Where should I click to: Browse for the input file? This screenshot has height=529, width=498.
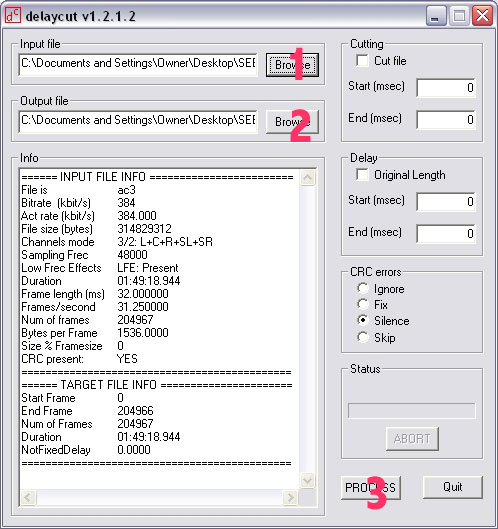(292, 65)
